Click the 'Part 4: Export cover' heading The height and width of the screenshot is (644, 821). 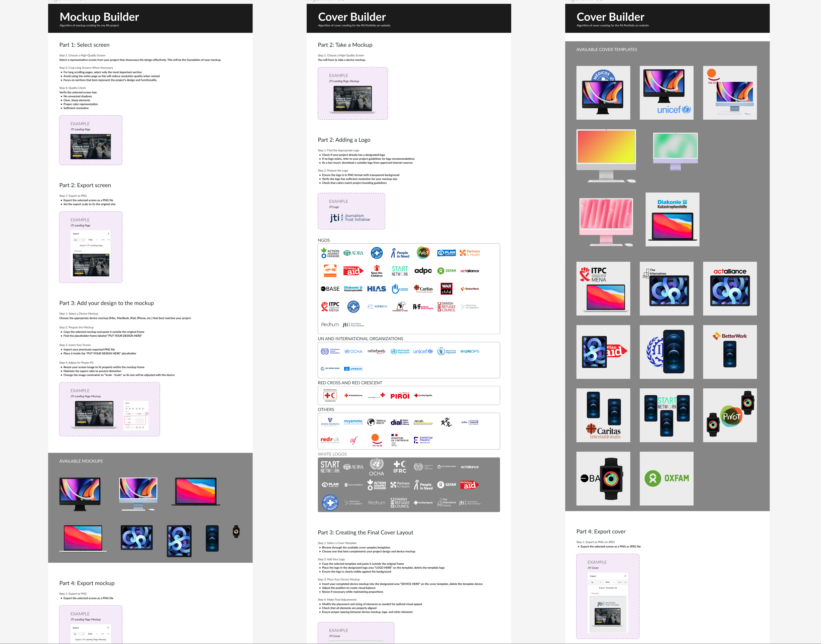click(601, 531)
